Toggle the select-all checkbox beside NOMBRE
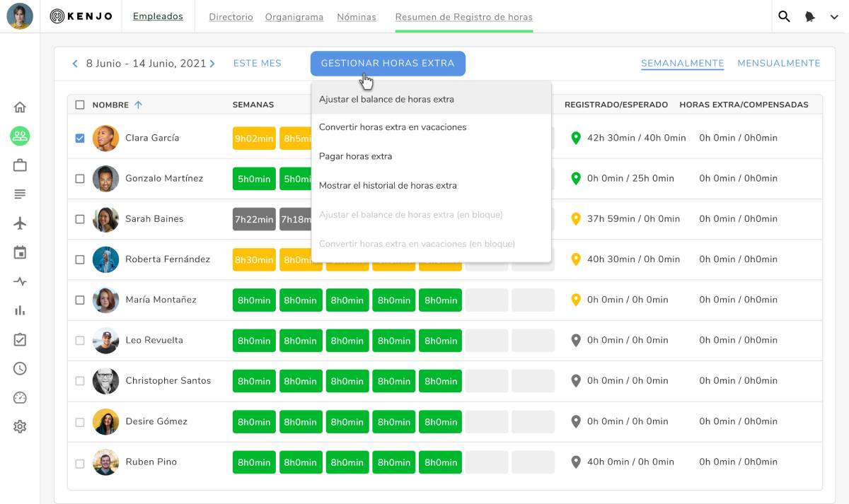Screen dimensions: 849x504 pos(80,105)
